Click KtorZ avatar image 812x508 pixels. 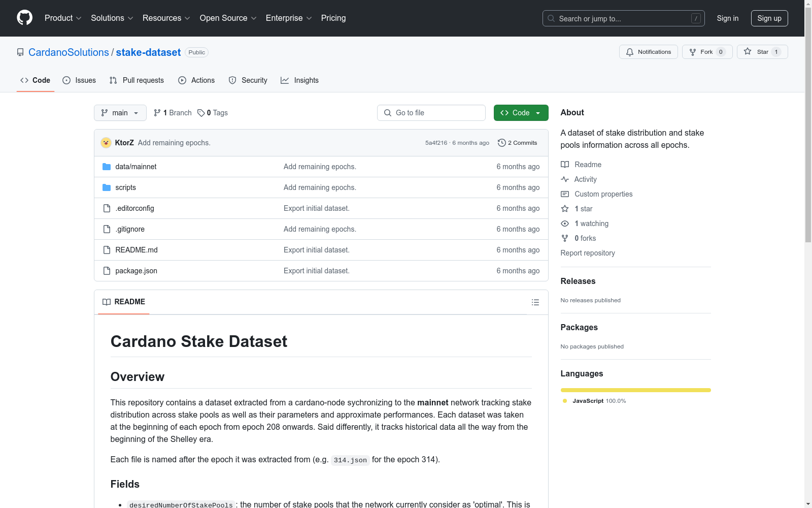[106, 143]
